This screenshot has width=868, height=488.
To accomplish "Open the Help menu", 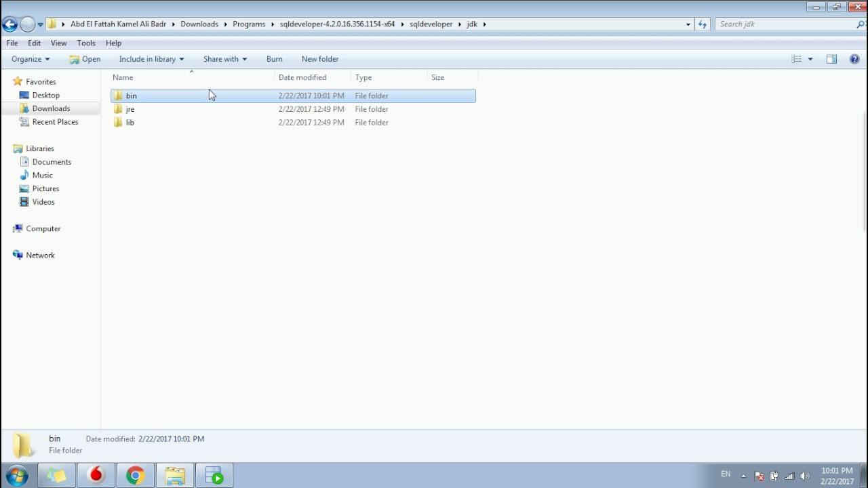I will pos(113,43).
